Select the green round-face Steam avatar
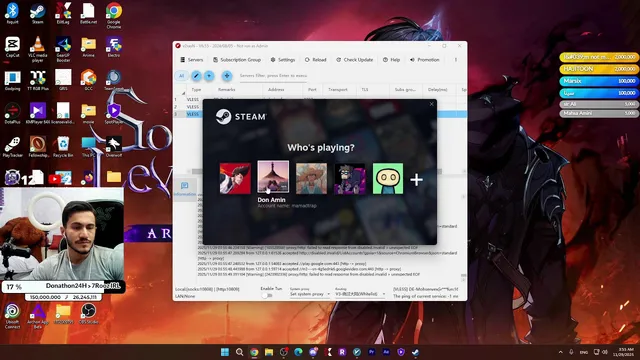 tap(388, 178)
